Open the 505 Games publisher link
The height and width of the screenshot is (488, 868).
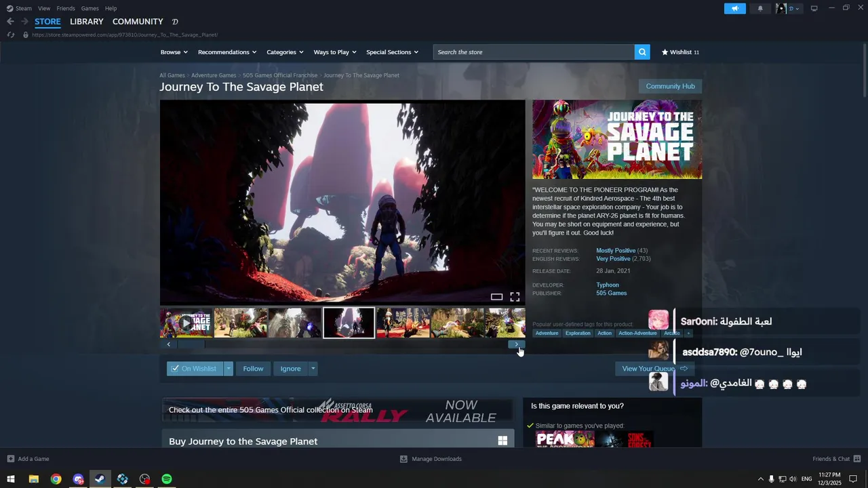click(611, 293)
